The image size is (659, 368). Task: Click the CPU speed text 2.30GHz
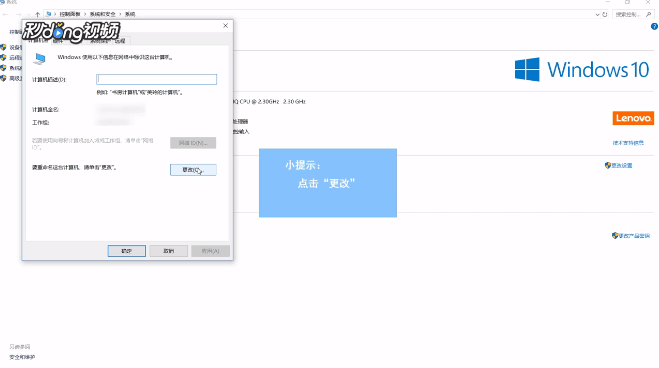tap(268, 102)
